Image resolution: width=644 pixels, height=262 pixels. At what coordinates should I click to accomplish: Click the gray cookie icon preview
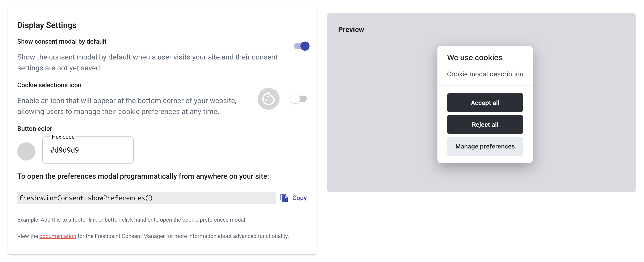[x=268, y=99]
